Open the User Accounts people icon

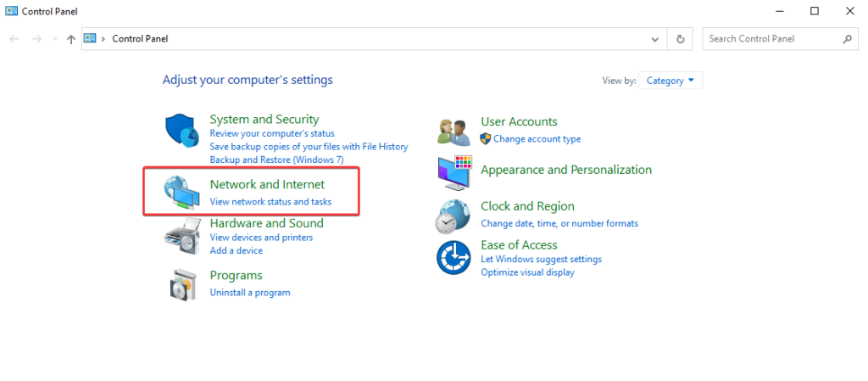[x=453, y=132]
